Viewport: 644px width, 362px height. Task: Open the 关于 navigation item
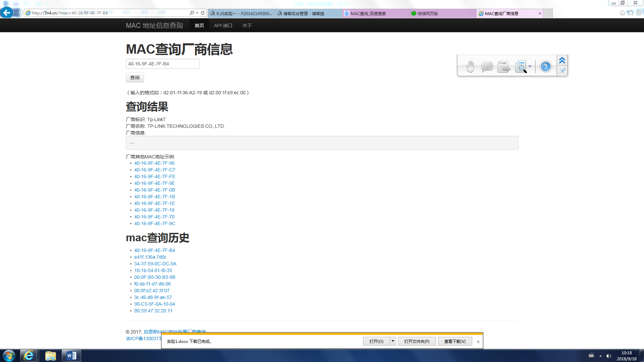coord(247,25)
